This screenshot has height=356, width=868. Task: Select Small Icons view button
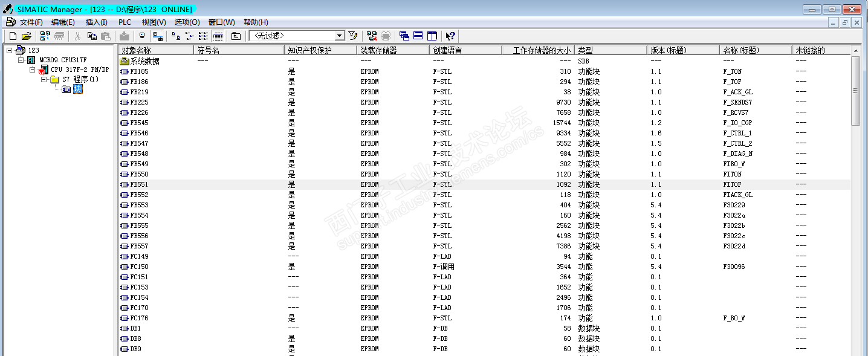click(190, 36)
